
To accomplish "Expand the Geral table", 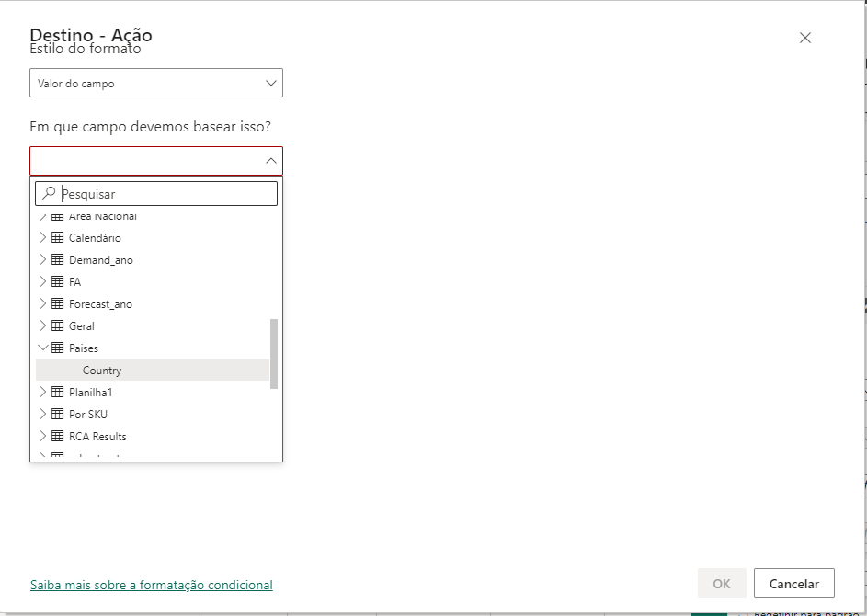I will click(42, 326).
